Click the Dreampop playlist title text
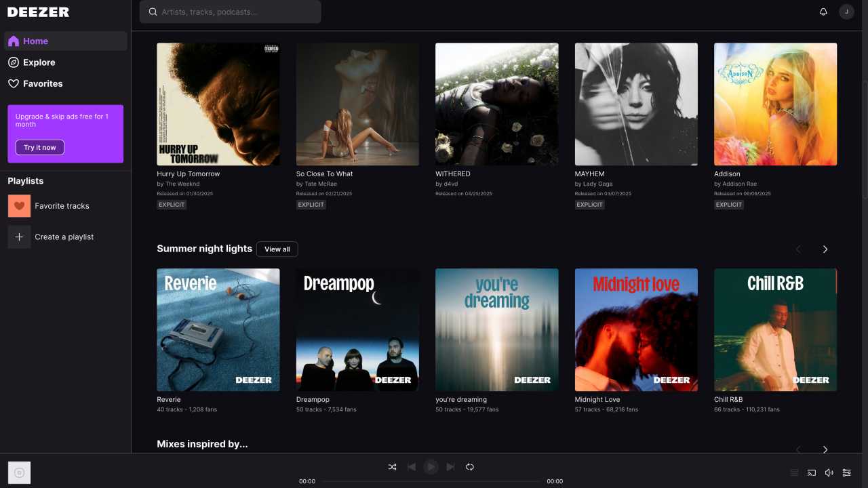868x488 pixels. tap(313, 399)
